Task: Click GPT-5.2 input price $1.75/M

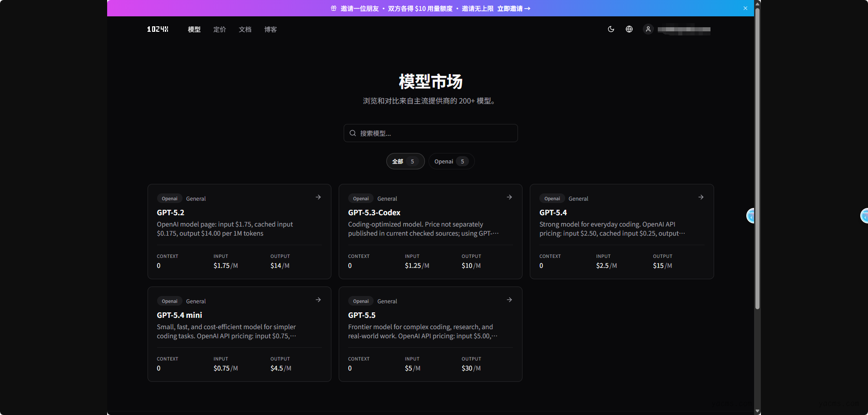Action: pyautogui.click(x=226, y=266)
